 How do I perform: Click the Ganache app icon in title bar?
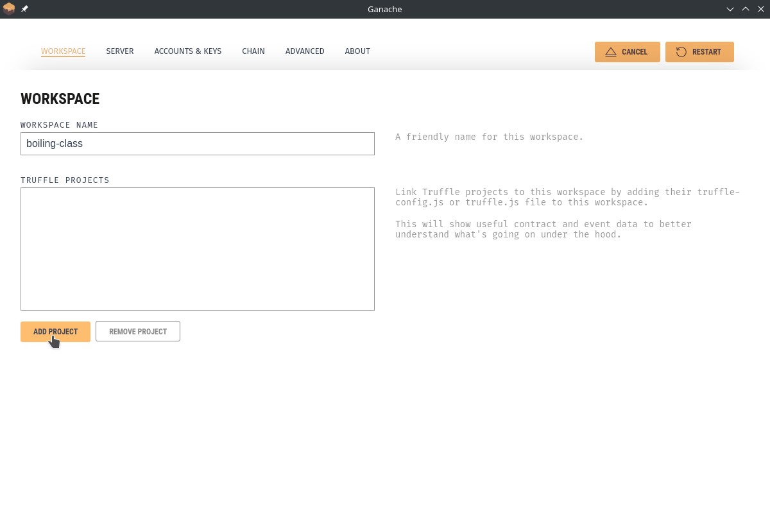pos(9,9)
